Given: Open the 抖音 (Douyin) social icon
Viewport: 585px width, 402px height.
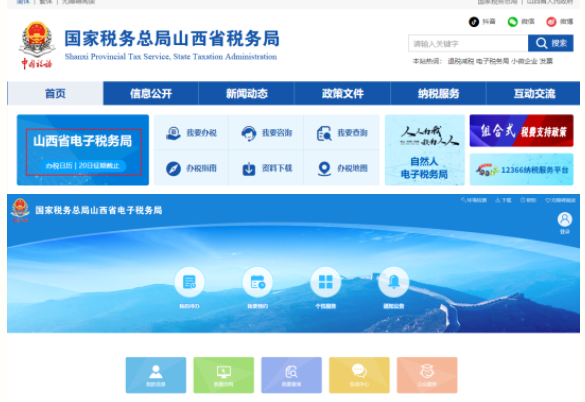Looking at the screenshot, I should click(474, 22).
